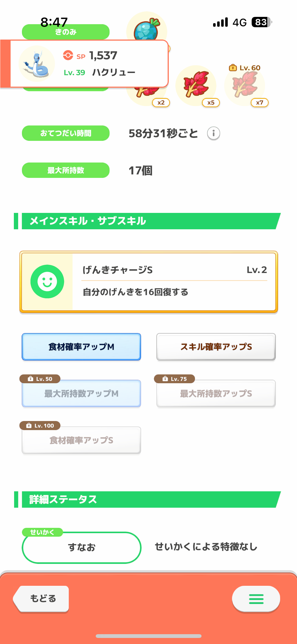Select the スキル確率アップS sub skill
This screenshot has height=644, width=297.
tap(216, 347)
